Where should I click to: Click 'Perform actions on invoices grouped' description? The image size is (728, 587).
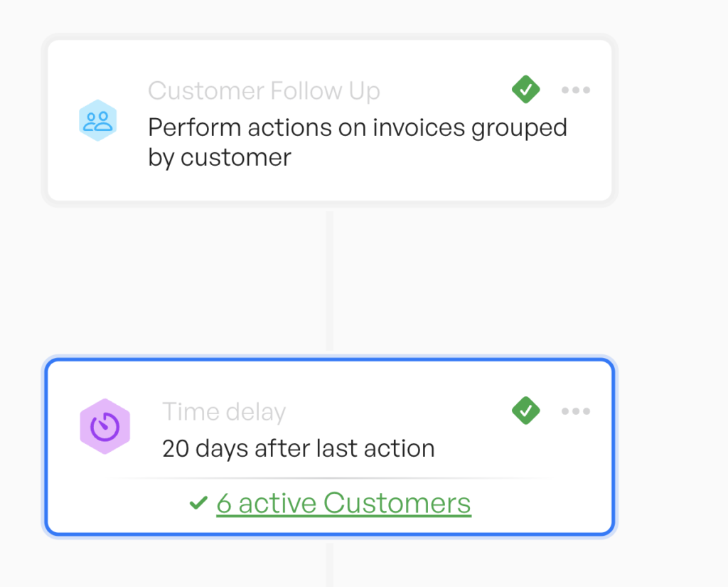[358, 128]
